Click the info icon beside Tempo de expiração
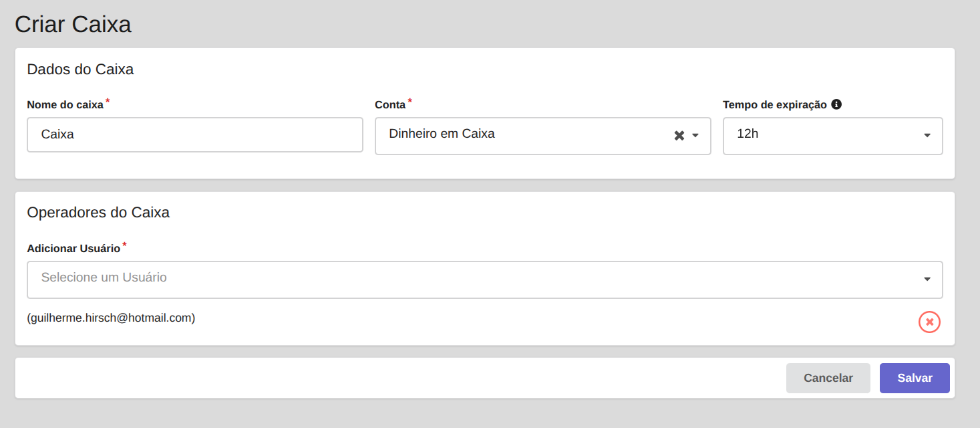 tap(836, 104)
